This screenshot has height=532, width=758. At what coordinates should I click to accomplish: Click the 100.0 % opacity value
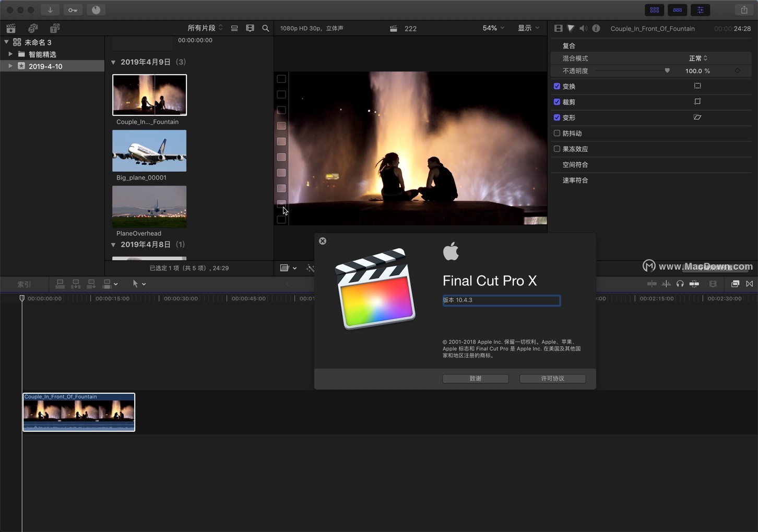click(697, 71)
